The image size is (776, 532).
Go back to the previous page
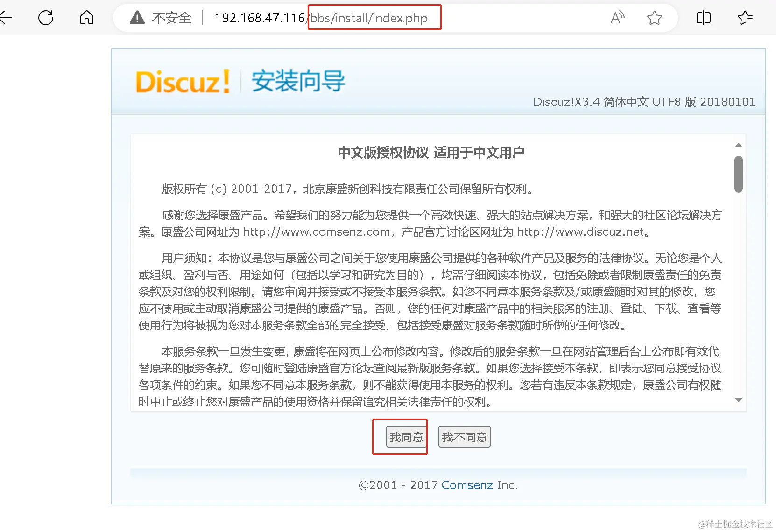(6, 18)
